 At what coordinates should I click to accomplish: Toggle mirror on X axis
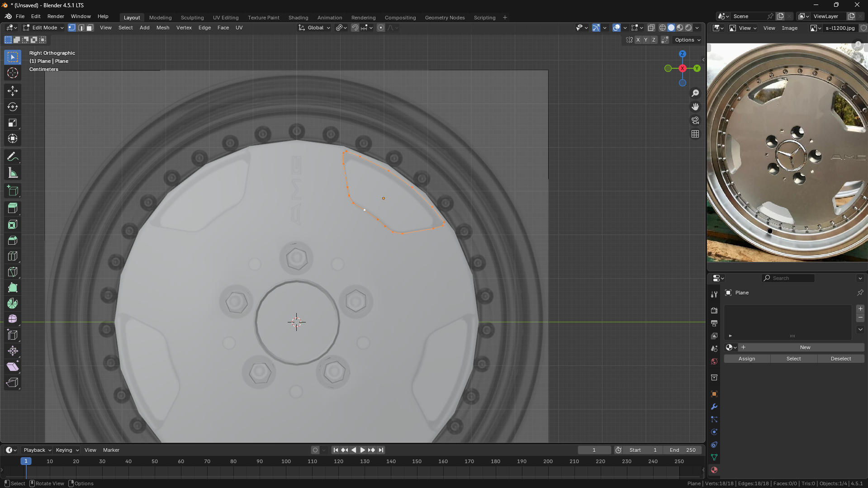[638, 40]
